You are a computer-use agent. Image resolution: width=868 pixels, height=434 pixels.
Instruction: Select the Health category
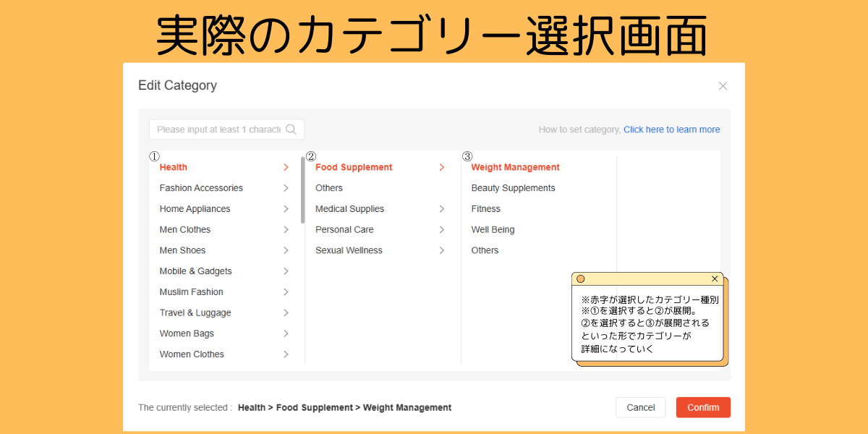pyautogui.click(x=174, y=167)
